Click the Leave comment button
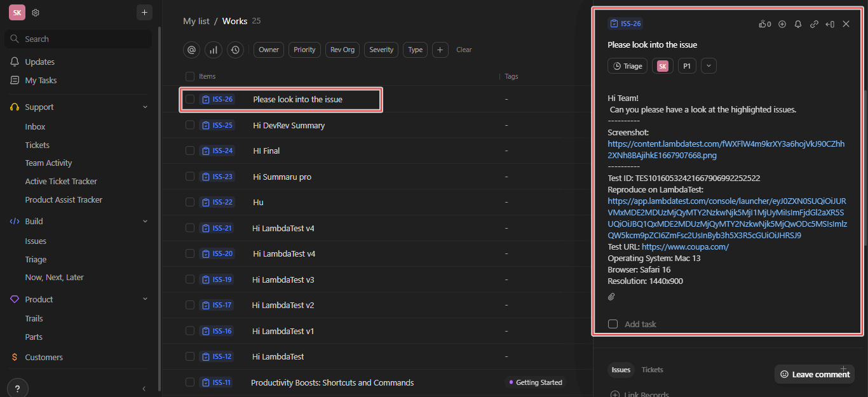Viewport: 868px width, 397px height. [x=815, y=374]
